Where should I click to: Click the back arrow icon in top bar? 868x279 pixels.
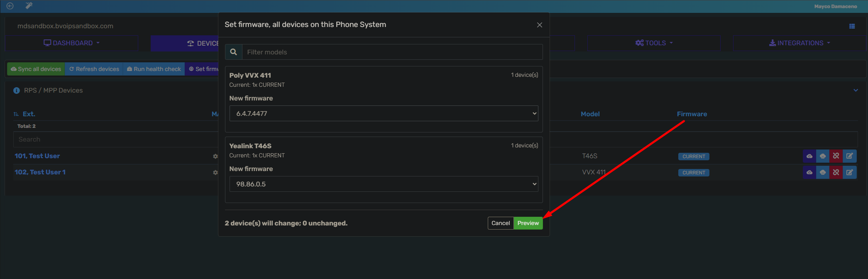coord(10,6)
